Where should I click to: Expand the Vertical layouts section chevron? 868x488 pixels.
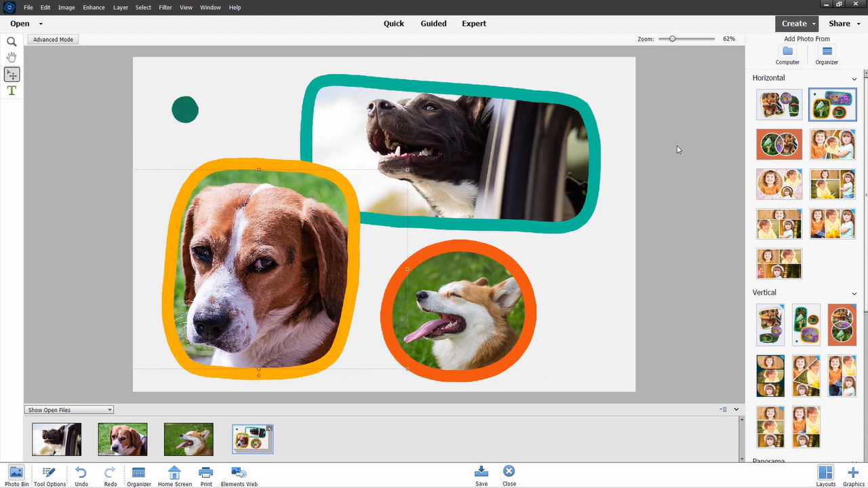854,293
